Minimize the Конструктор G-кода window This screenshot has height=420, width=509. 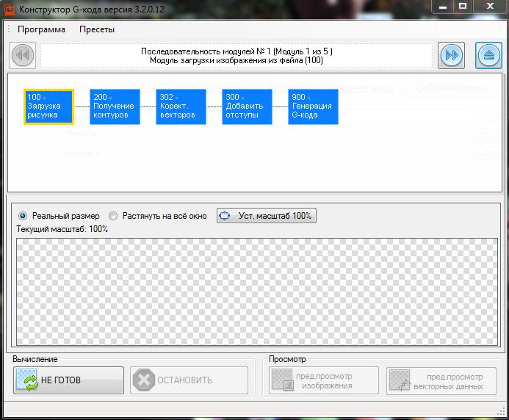pos(443,7)
